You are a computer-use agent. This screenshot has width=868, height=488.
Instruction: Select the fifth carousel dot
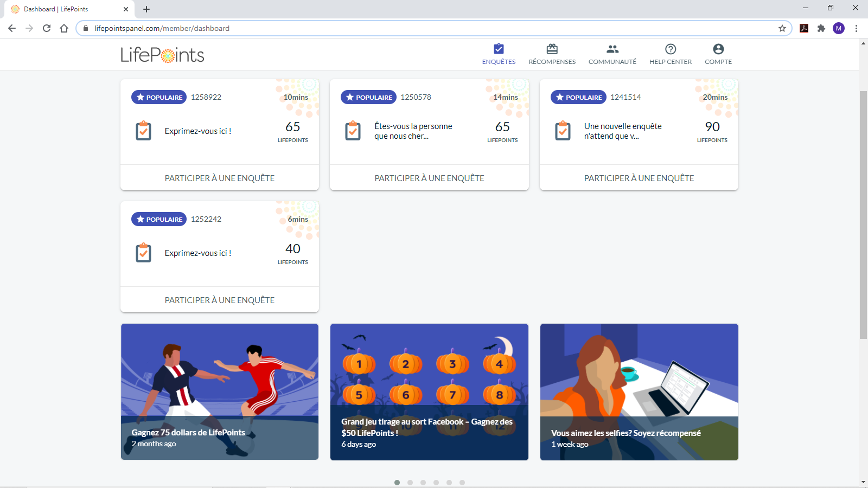[x=449, y=483]
